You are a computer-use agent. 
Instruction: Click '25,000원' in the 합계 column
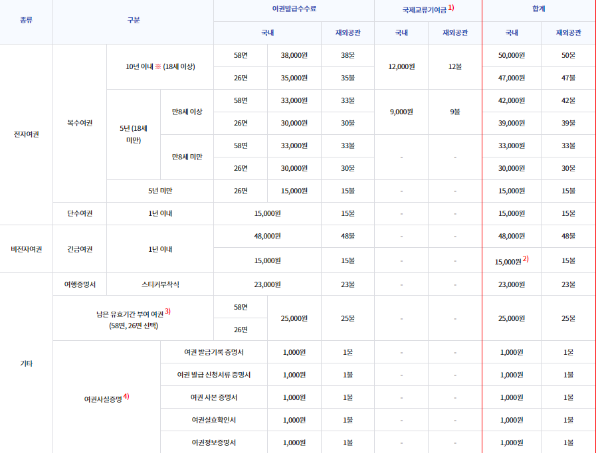pos(512,318)
